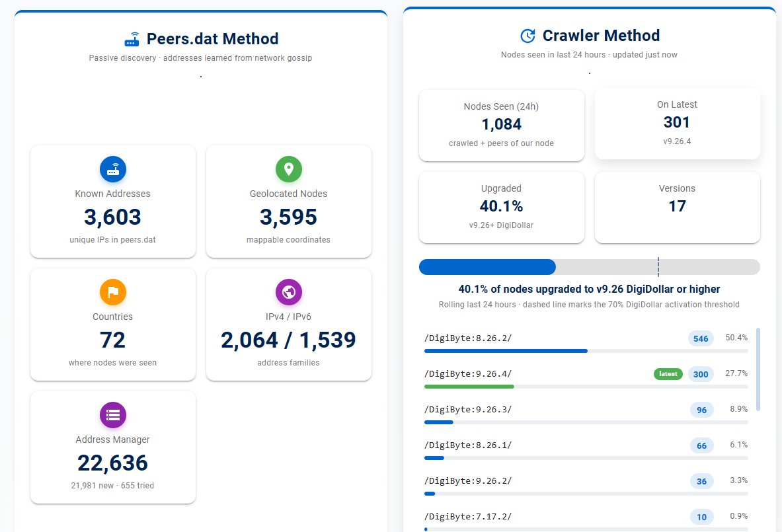Click the router icon beside Peers.dat Method
This screenshot has height=532, width=782.
tap(132, 39)
